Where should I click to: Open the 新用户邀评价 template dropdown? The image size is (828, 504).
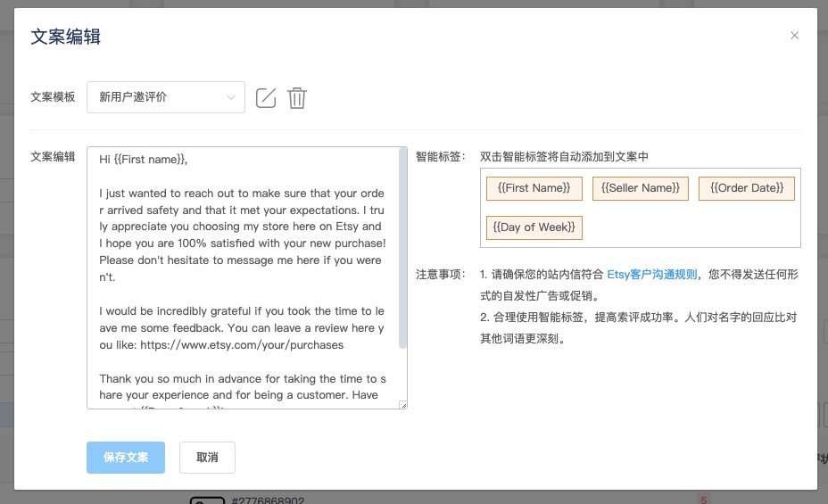click(x=165, y=97)
